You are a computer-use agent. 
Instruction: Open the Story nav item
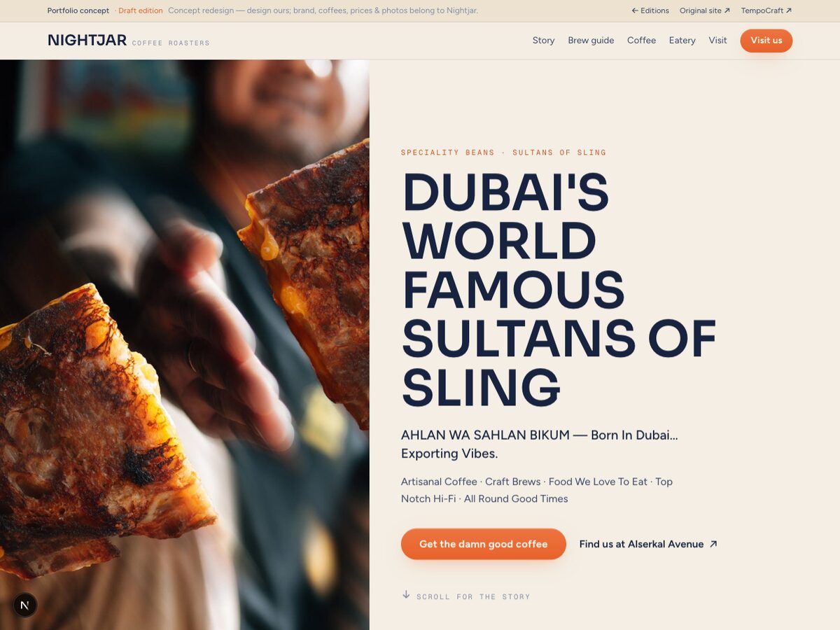pyautogui.click(x=543, y=41)
